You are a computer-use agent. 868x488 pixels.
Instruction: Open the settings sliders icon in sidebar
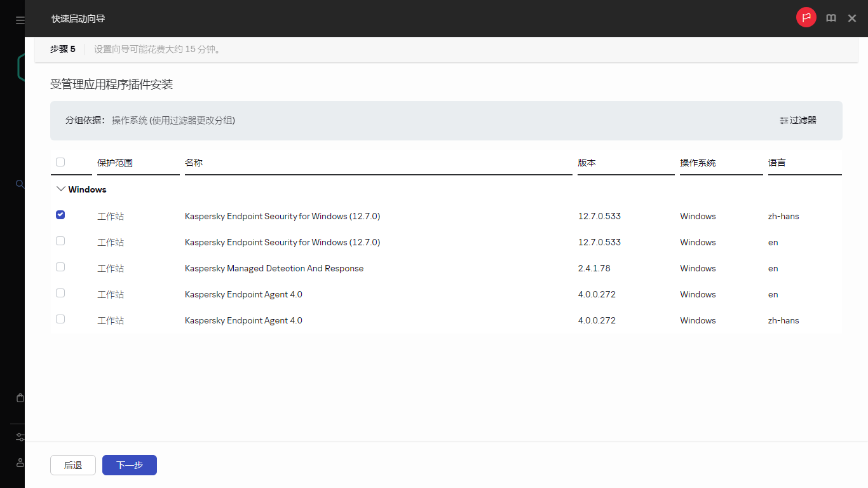[x=20, y=437]
